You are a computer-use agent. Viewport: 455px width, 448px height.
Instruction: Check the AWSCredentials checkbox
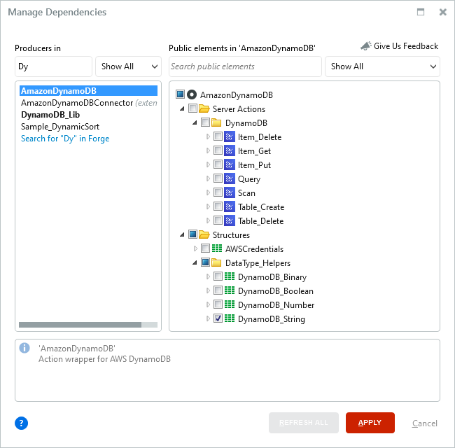(x=205, y=248)
